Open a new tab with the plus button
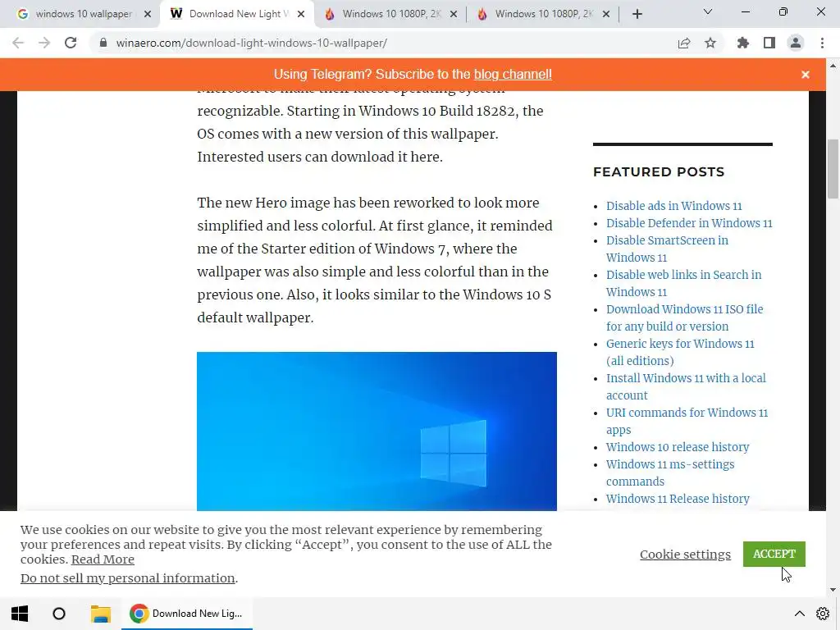The height and width of the screenshot is (630, 840). (x=637, y=15)
